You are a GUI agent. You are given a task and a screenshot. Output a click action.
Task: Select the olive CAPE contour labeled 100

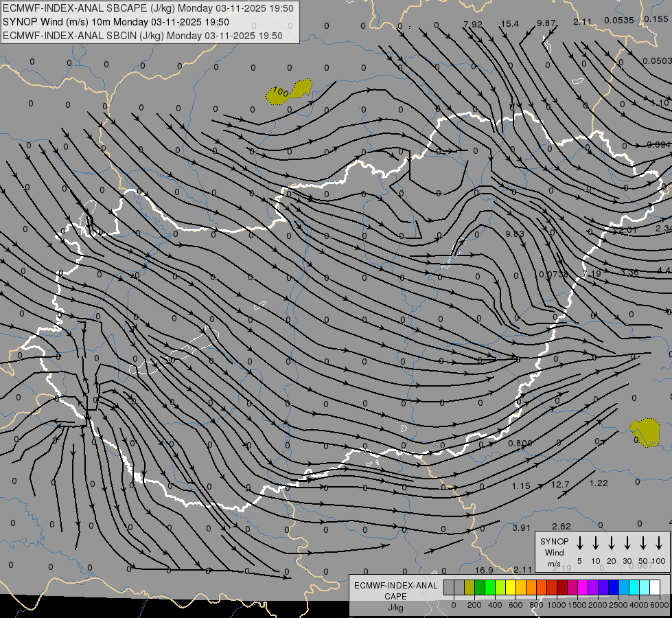coord(289,92)
